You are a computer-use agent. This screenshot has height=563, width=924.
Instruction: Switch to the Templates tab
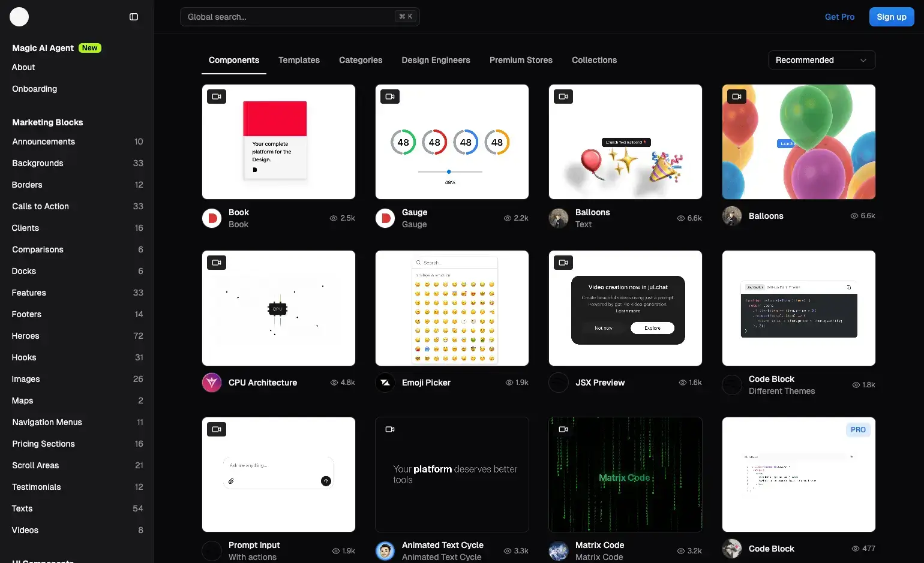(x=299, y=60)
